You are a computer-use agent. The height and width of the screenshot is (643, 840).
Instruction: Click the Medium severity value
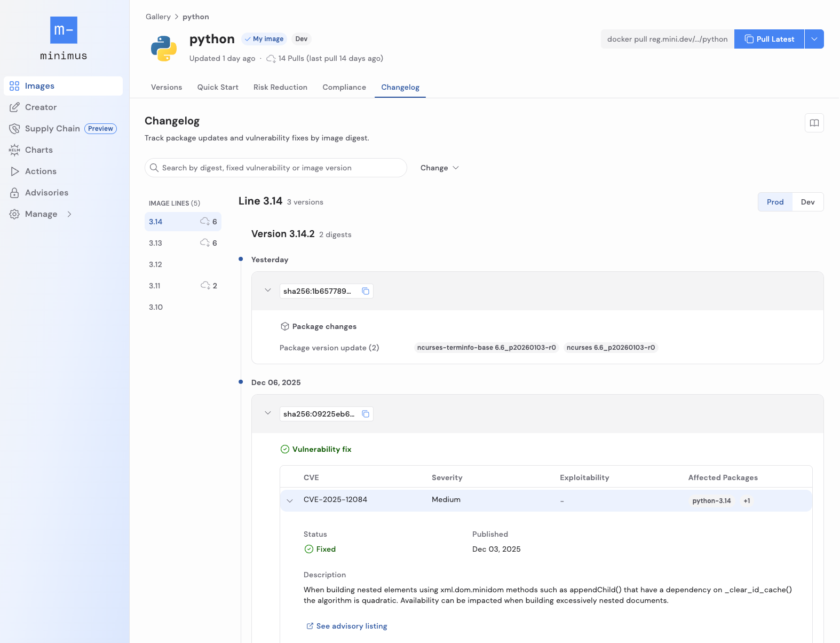pos(446,499)
